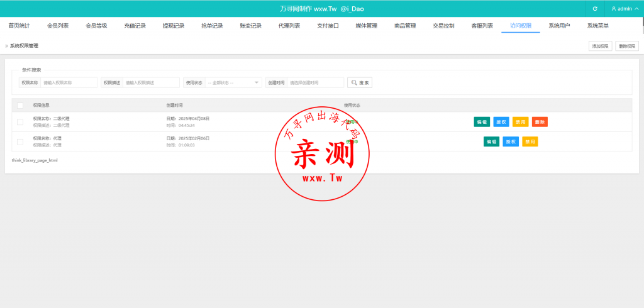
Task: Open the 交易控制 tab
Action: pyautogui.click(x=443, y=26)
